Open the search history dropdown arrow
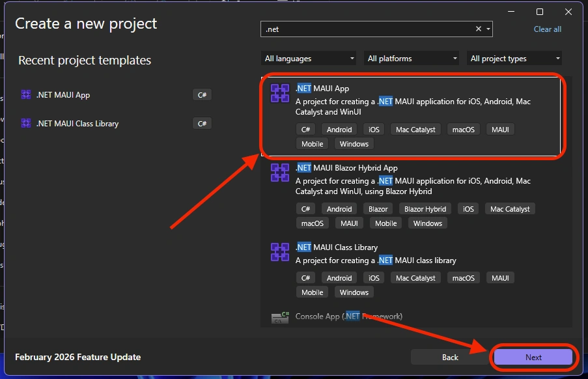The image size is (588, 379). click(488, 29)
